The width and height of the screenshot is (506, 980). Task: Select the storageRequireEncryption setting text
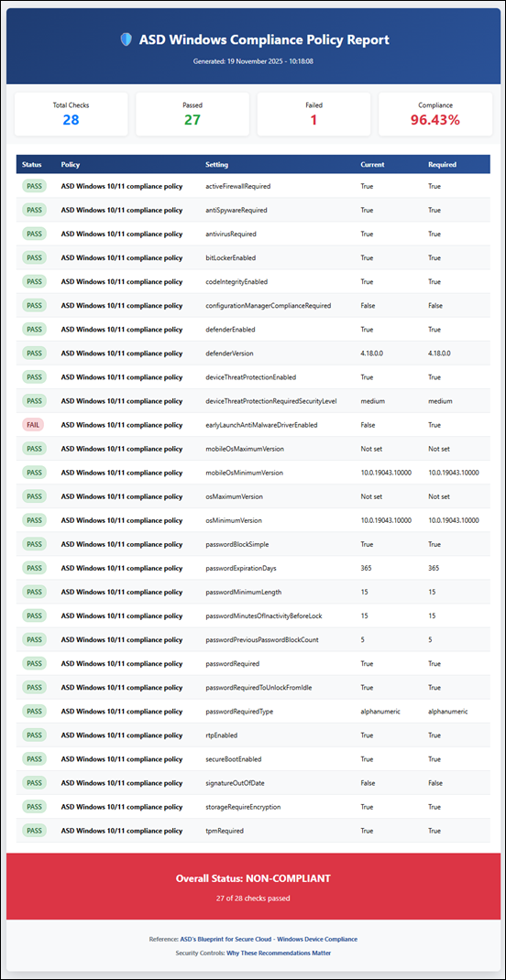click(243, 807)
